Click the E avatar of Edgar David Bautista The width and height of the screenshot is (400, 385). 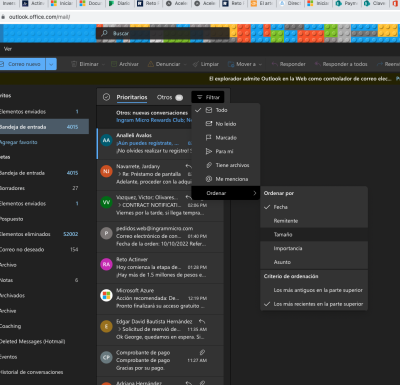106,326
